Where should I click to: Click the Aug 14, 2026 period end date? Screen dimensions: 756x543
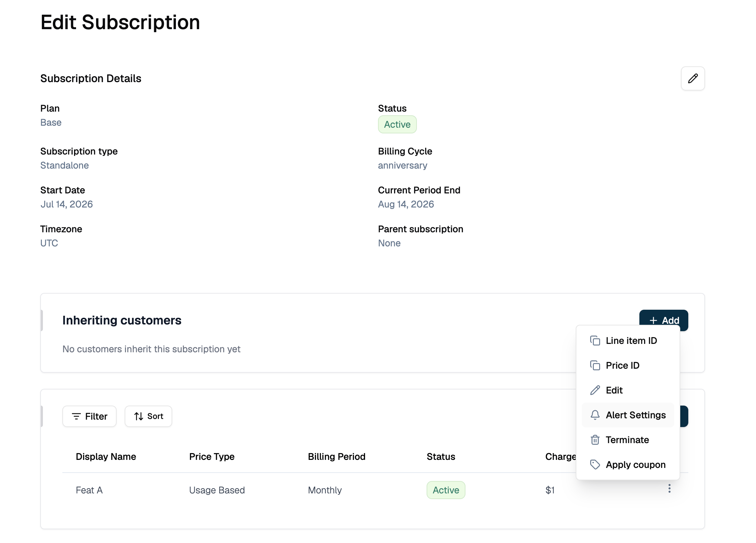(406, 204)
